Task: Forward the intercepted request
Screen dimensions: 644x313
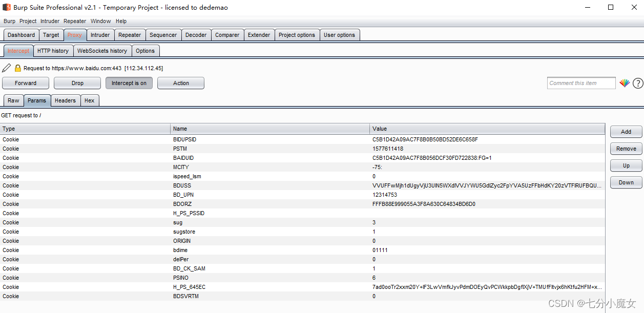Action: tap(26, 83)
